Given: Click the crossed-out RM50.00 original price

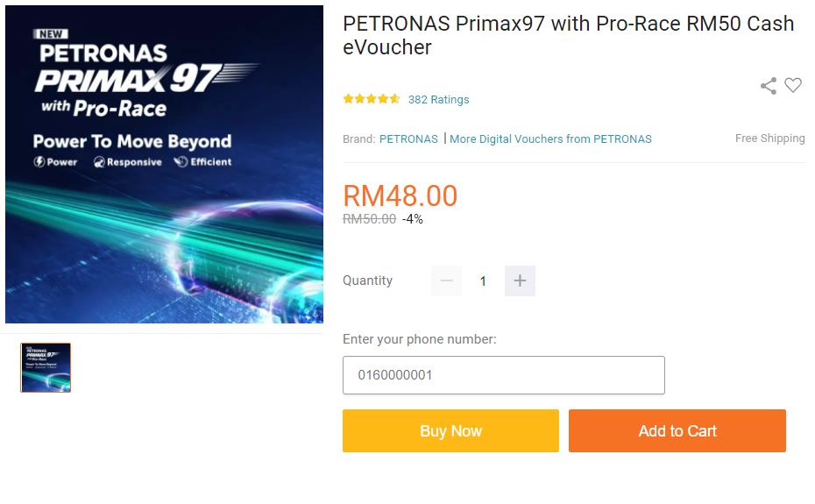Looking at the screenshot, I should click(x=369, y=219).
